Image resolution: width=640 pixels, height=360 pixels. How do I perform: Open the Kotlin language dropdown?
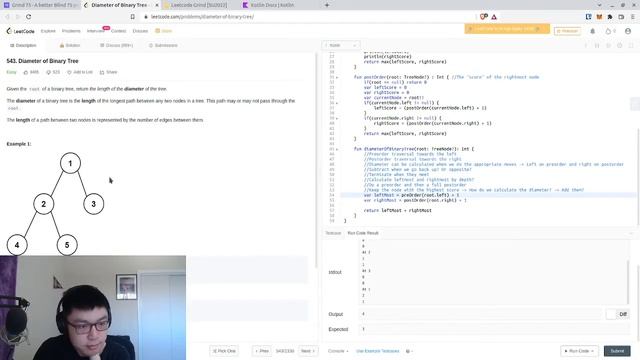tap(341, 45)
